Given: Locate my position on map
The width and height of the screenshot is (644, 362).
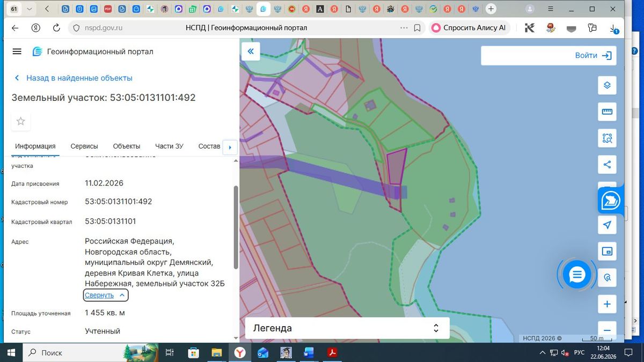Looking at the screenshot, I should [x=607, y=225].
